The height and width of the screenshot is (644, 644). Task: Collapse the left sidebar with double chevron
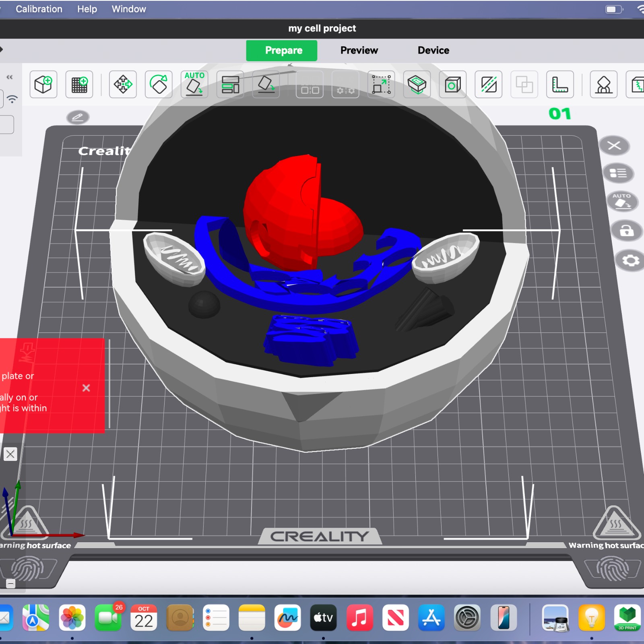coord(10,77)
